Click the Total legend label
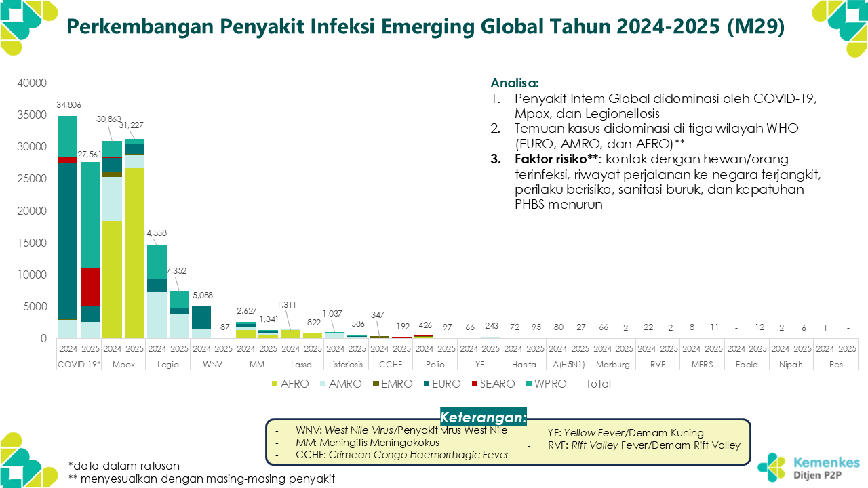Screen dimensions: 868x488 tap(597, 384)
